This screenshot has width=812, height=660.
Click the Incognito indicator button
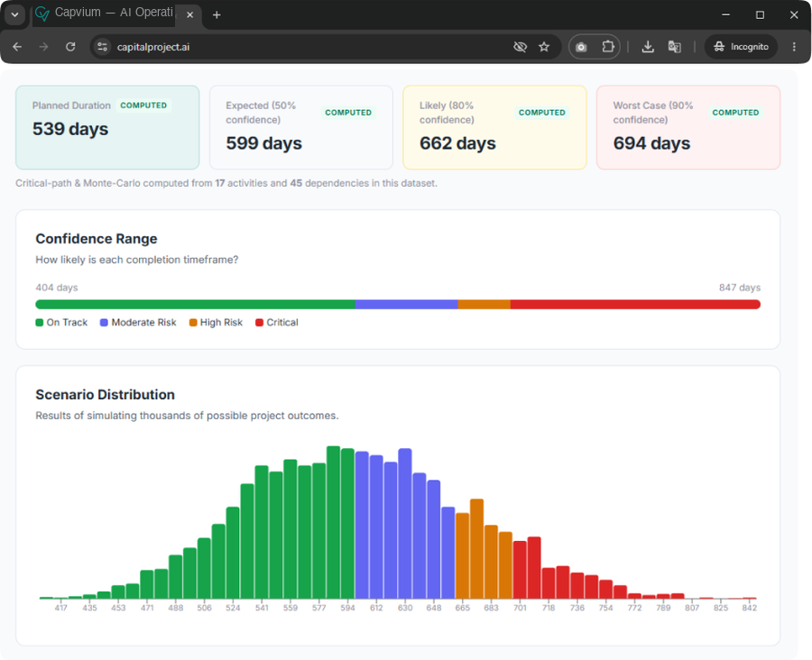[741, 47]
